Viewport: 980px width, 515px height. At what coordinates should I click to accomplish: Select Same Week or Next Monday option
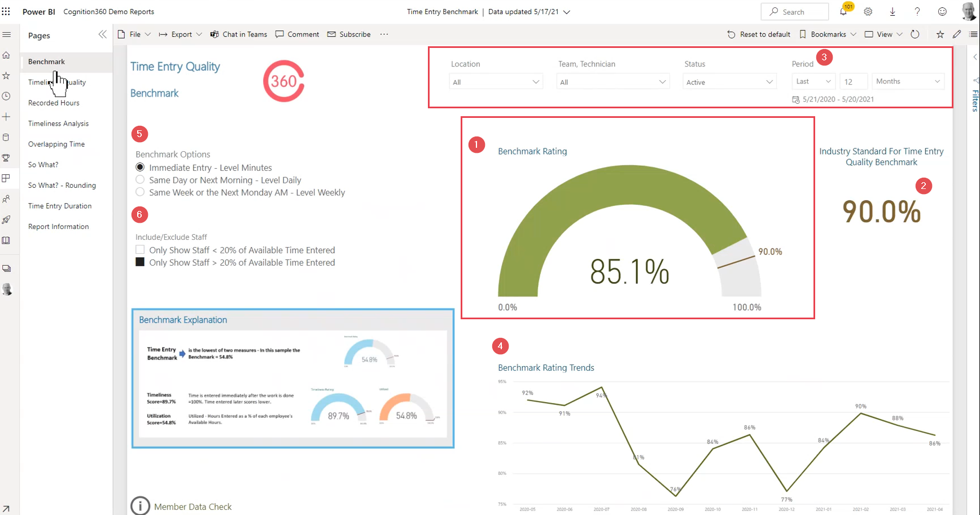coord(140,192)
